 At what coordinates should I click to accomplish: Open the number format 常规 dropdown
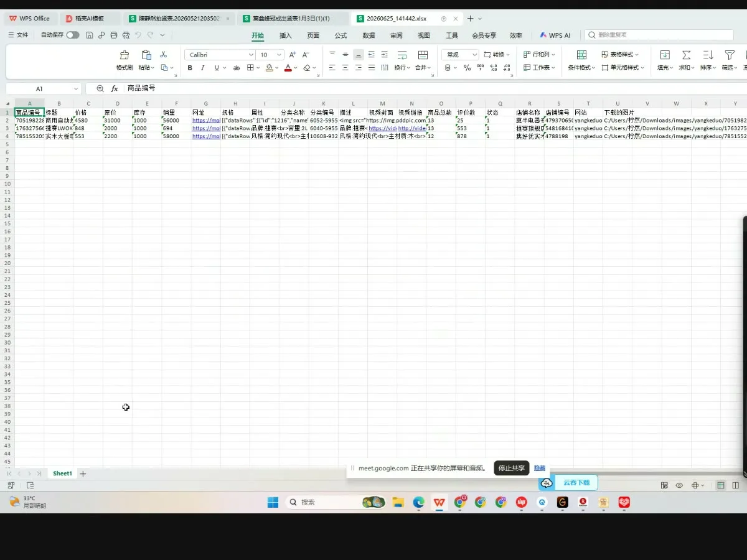(474, 55)
